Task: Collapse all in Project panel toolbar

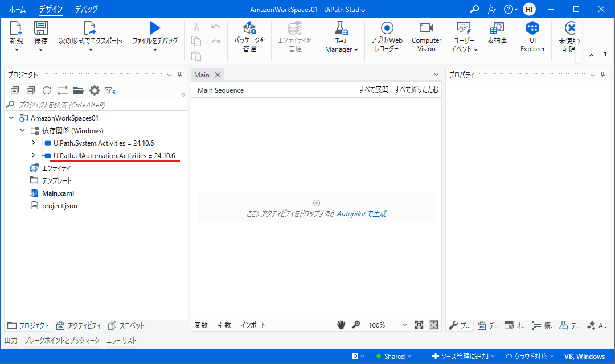Action: pyautogui.click(x=31, y=91)
